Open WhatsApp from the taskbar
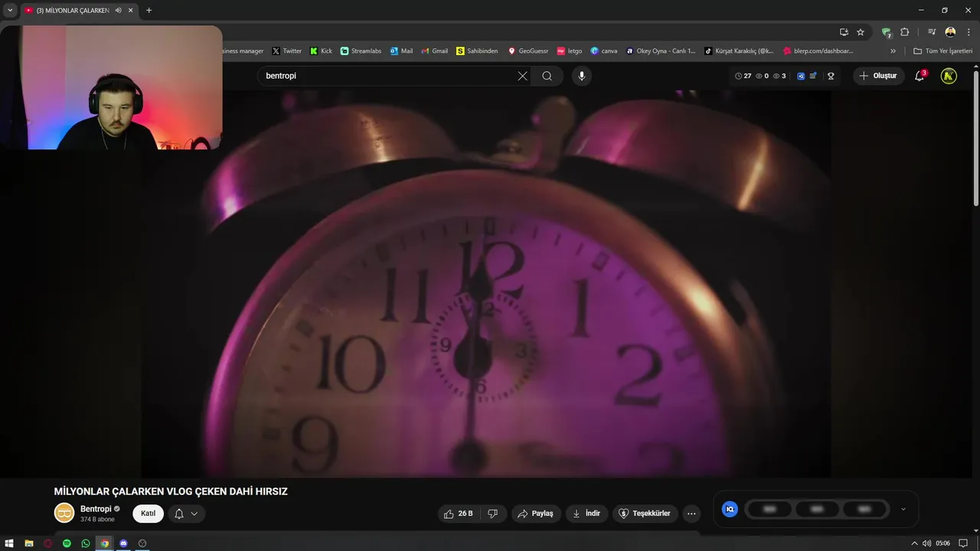 (x=86, y=543)
